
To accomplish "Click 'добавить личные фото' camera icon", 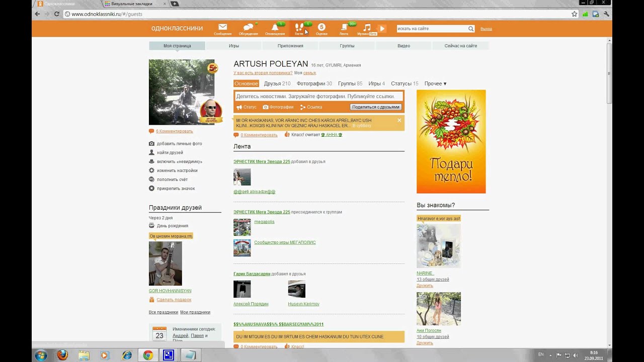I will click(x=151, y=143).
